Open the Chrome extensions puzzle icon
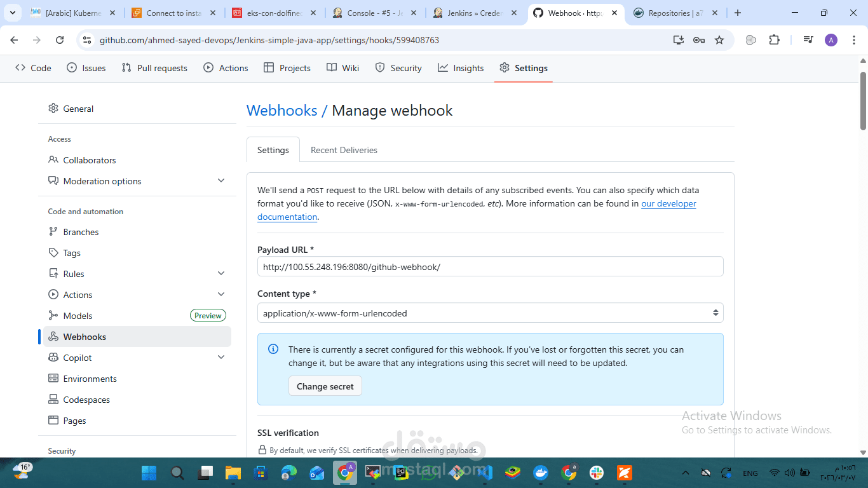Screen dimensions: 868x488 pos(774,40)
